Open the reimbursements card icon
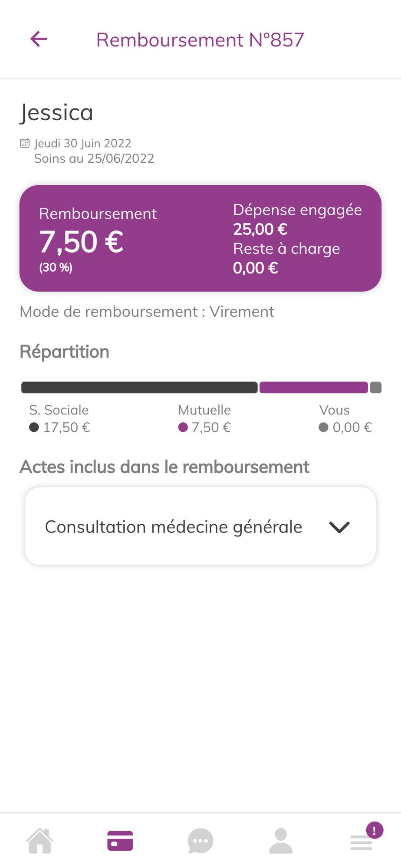 point(120,841)
